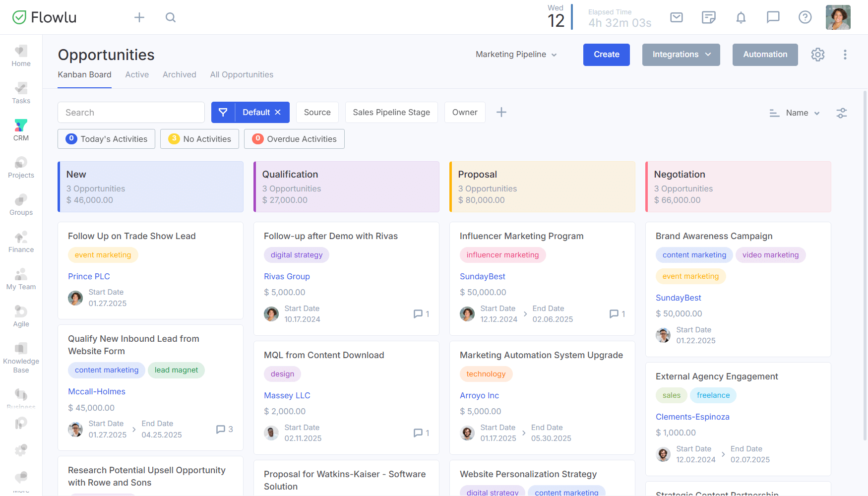Open Arroyo Inc company link
Screen dimensions: 868x496
tap(479, 395)
